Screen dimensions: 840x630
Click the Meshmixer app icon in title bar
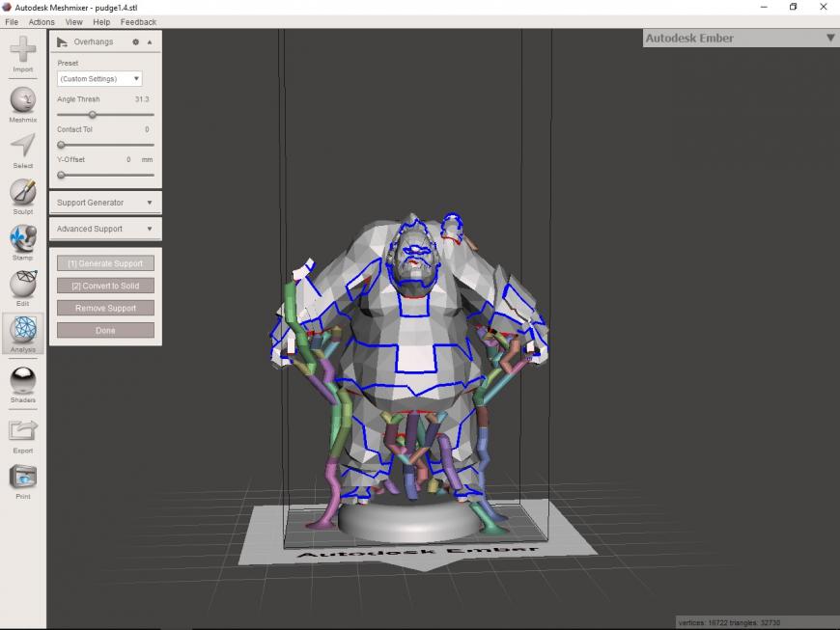click(x=7, y=7)
